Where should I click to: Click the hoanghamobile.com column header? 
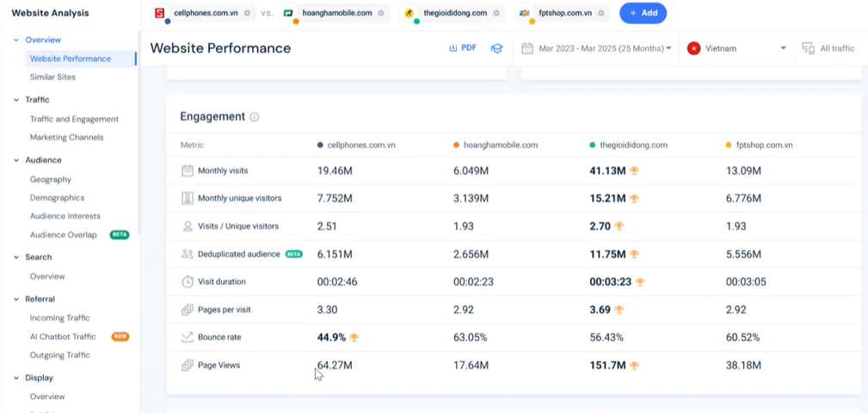(496, 145)
